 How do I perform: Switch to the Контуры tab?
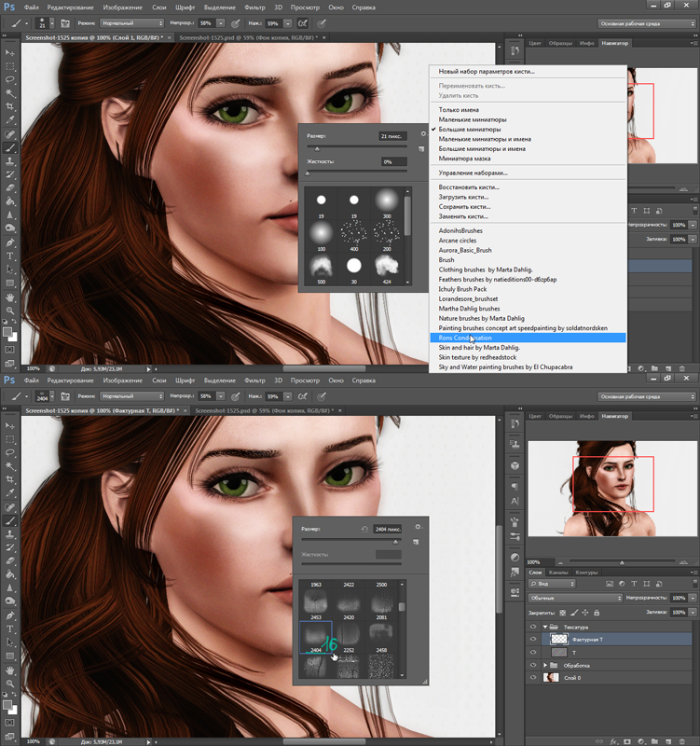587,573
